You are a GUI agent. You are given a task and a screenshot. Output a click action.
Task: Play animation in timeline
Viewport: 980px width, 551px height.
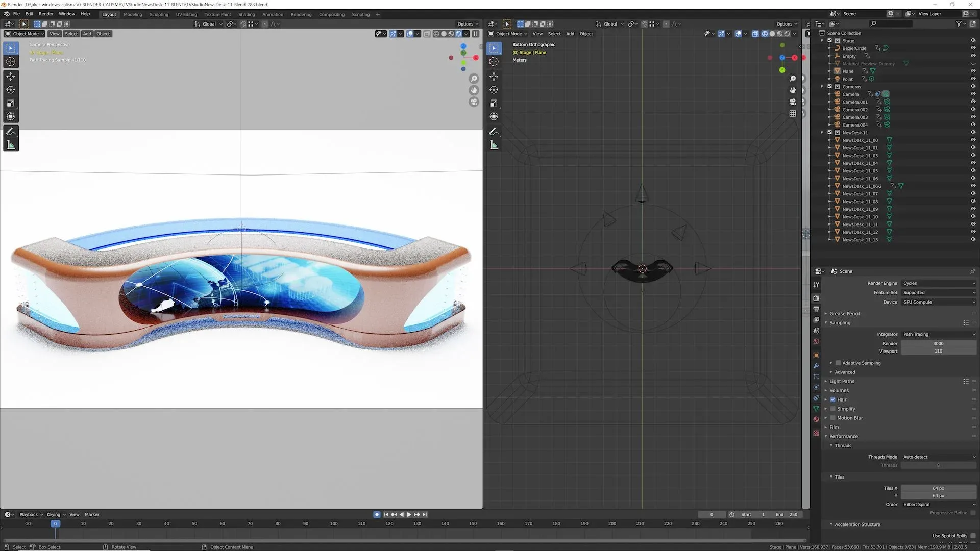pos(409,514)
